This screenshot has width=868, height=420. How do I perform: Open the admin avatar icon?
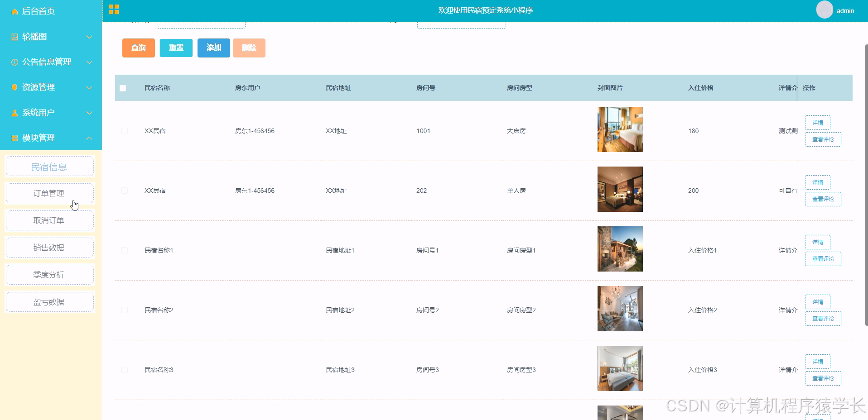tap(825, 10)
